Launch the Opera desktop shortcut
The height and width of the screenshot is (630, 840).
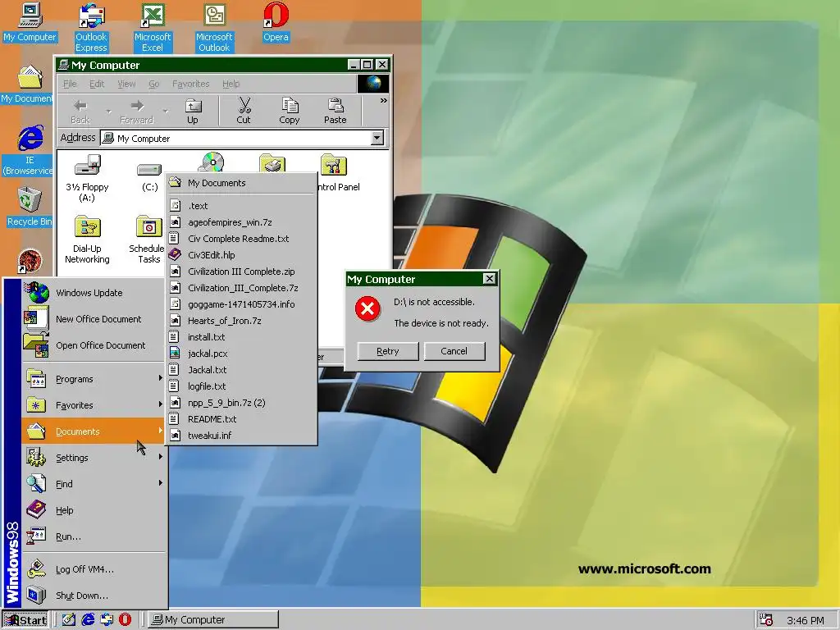tap(276, 22)
